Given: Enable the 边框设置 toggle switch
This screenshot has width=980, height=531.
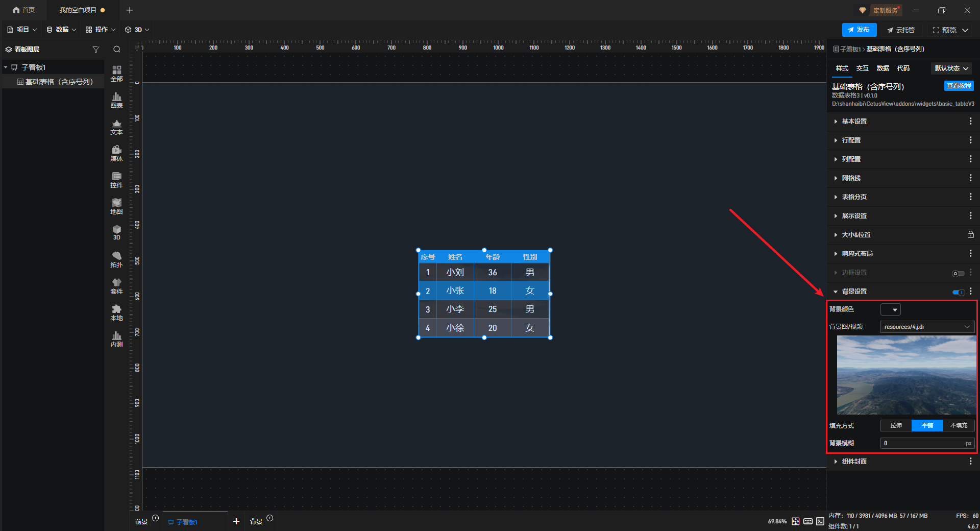Looking at the screenshot, I should (958, 273).
